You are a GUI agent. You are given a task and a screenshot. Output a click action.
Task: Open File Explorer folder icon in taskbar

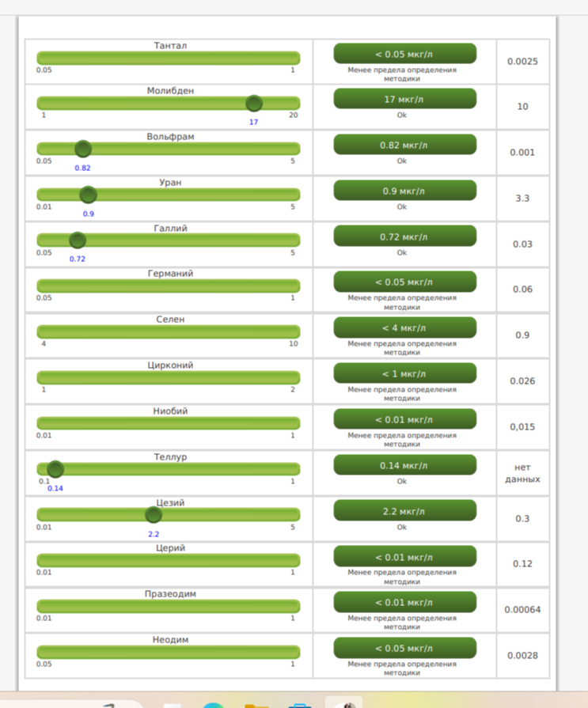pos(256,704)
